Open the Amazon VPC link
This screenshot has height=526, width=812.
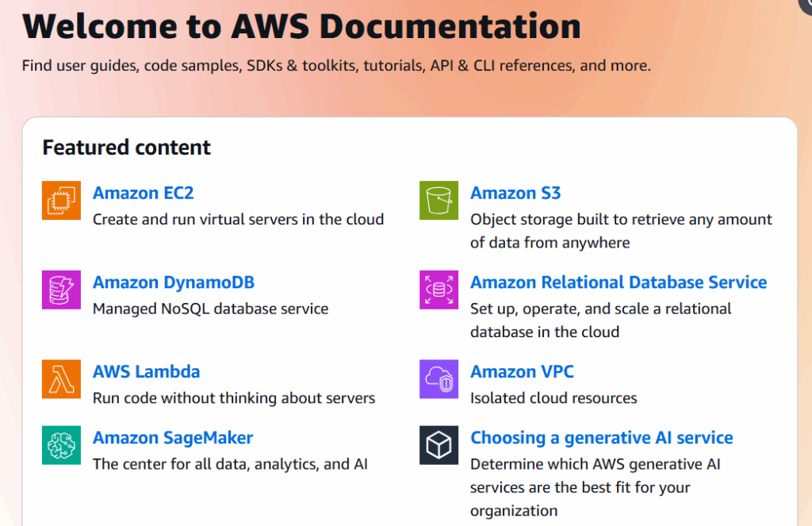point(522,371)
